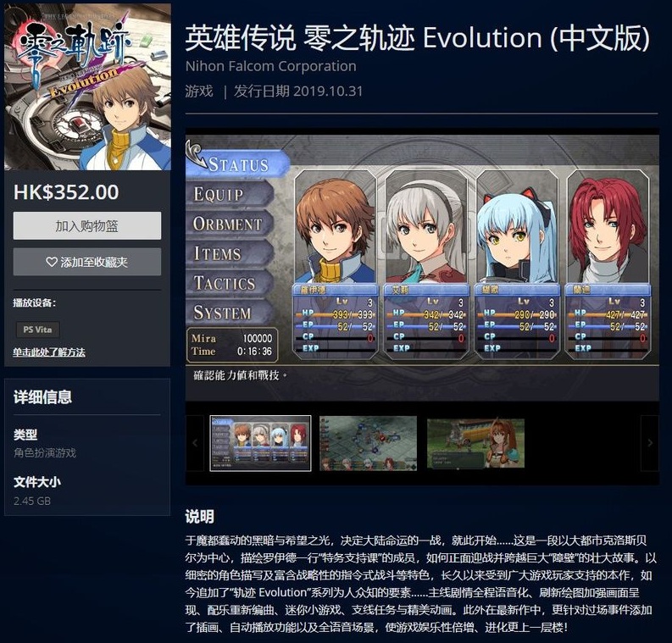Select the battle field screenshot thumbnail
Image resolution: width=672 pixels, height=643 pixels.
(368, 443)
